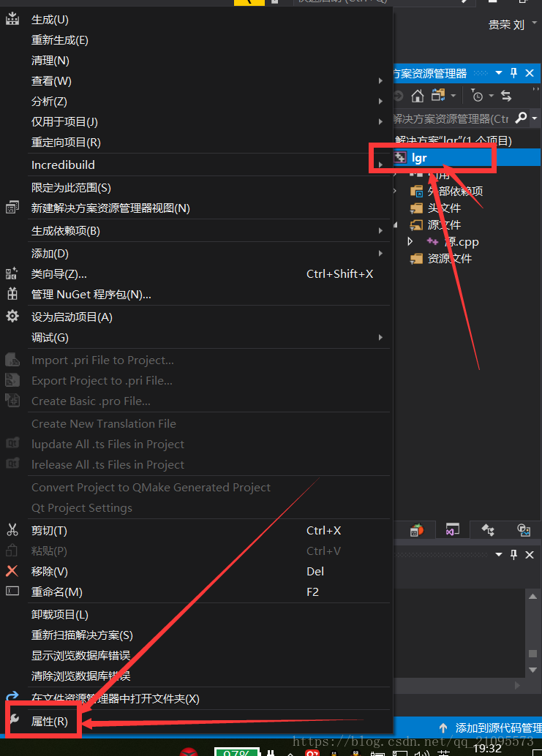Expand the 源.cpp tree node
This screenshot has width=542, height=756.
click(410, 241)
